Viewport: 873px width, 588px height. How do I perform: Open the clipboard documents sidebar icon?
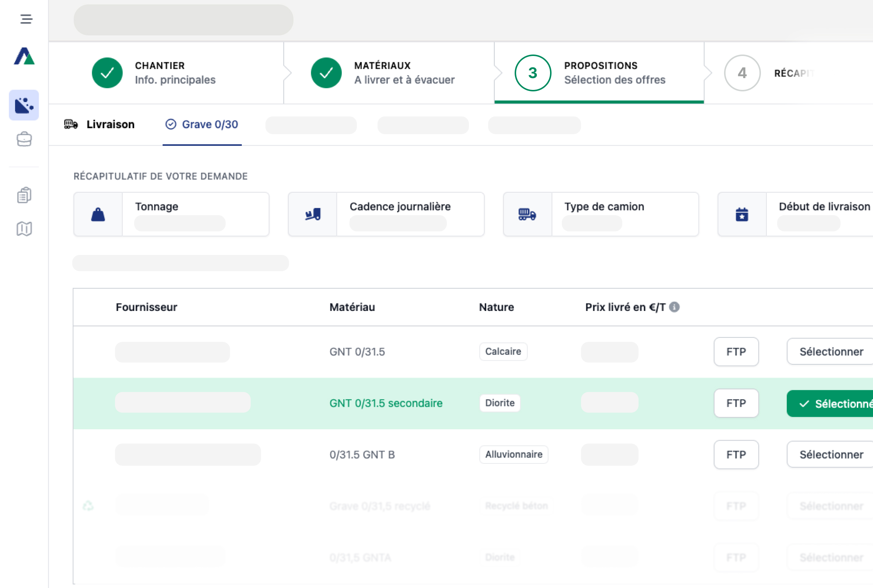click(x=24, y=195)
